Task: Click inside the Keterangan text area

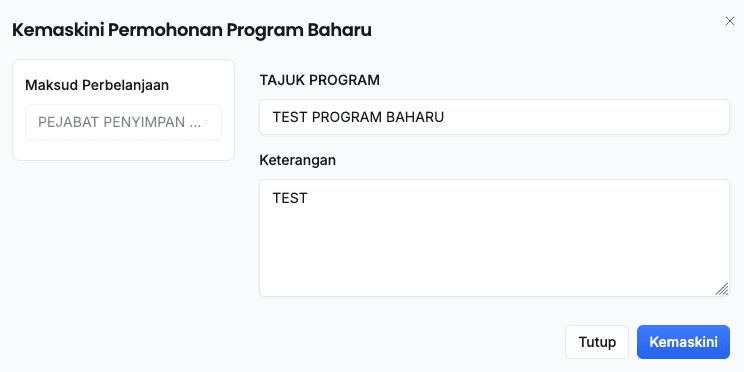Action: (494, 238)
